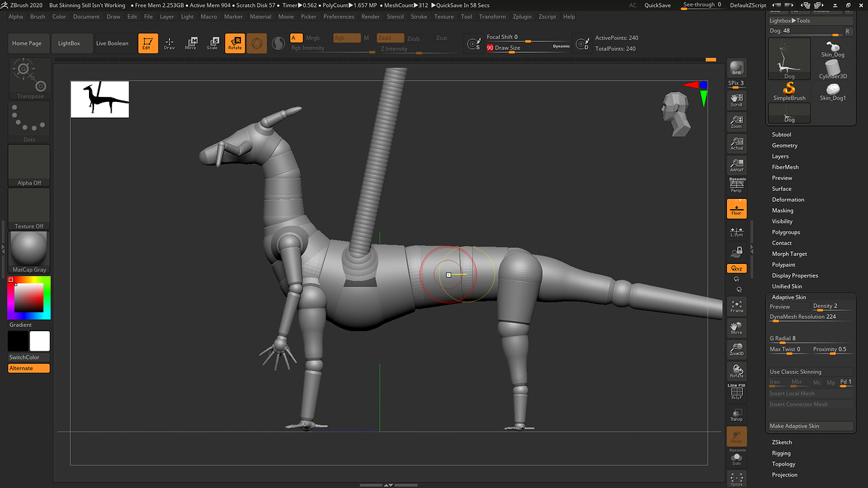Click the QuickSave button
This screenshot has height=488, width=868.
pos(658,5)
